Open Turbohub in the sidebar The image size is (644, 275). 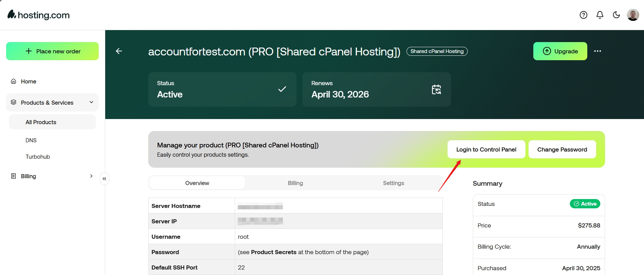pyautogui.click(x=38, y=157)
